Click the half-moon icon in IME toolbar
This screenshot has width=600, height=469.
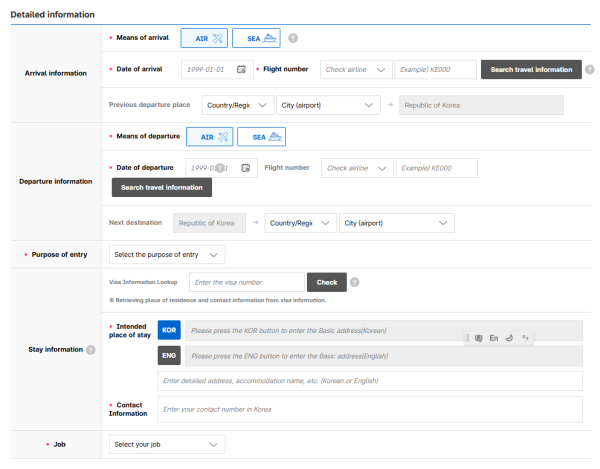[510, 338]
